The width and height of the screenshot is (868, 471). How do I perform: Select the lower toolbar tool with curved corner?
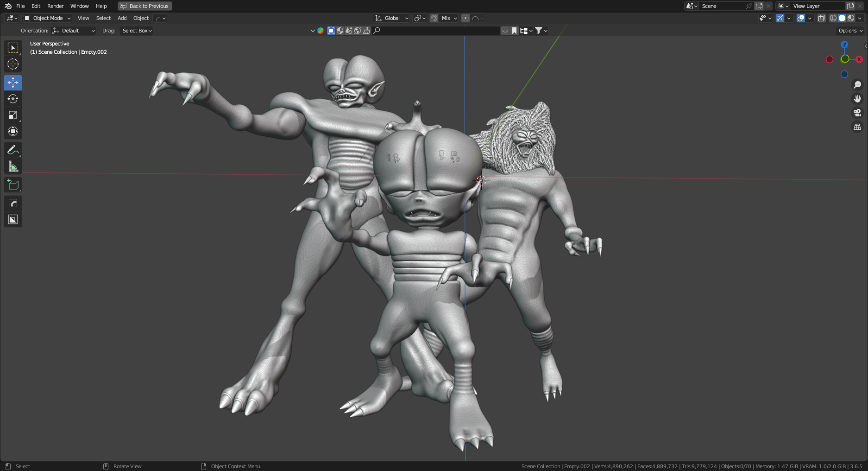tap(13, 203)
